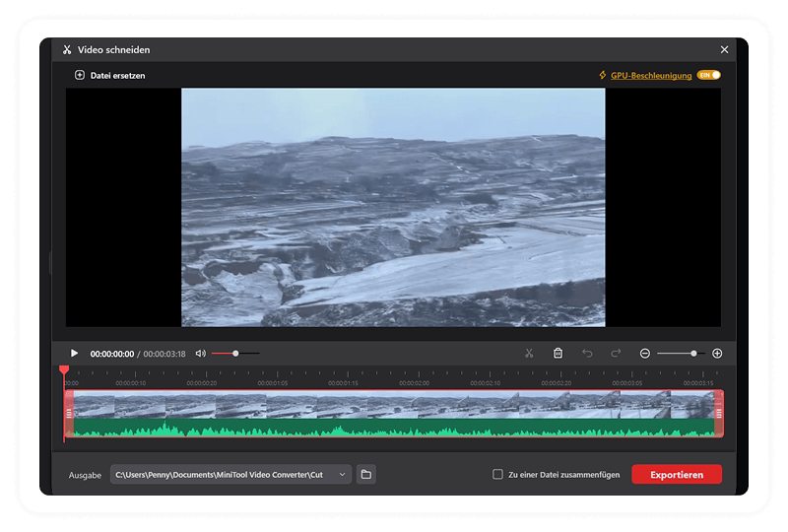Toggle GPU-Beschleunigung switch off

[x=709, y=75]
